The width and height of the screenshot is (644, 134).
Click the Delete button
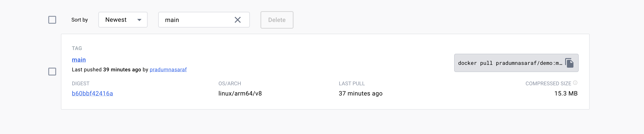click(277, 20)
